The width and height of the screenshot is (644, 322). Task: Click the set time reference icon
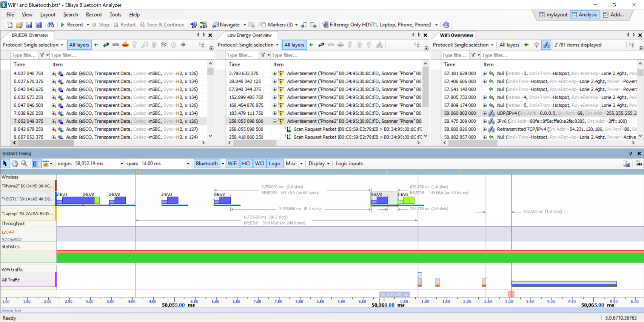tap(194, 25)
